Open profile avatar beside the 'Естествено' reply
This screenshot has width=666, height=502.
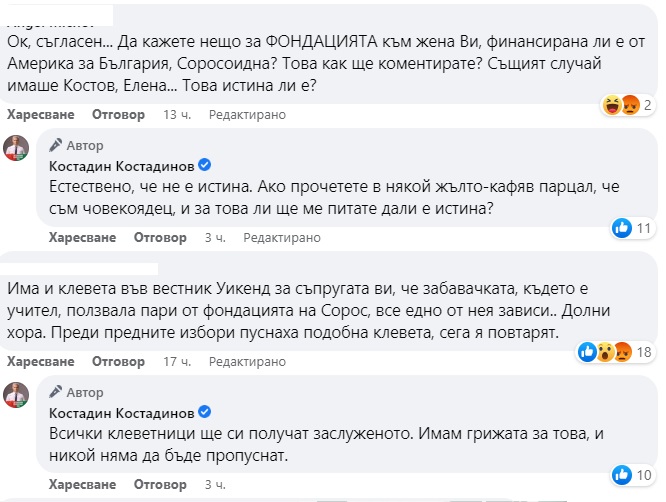point(17,146)
